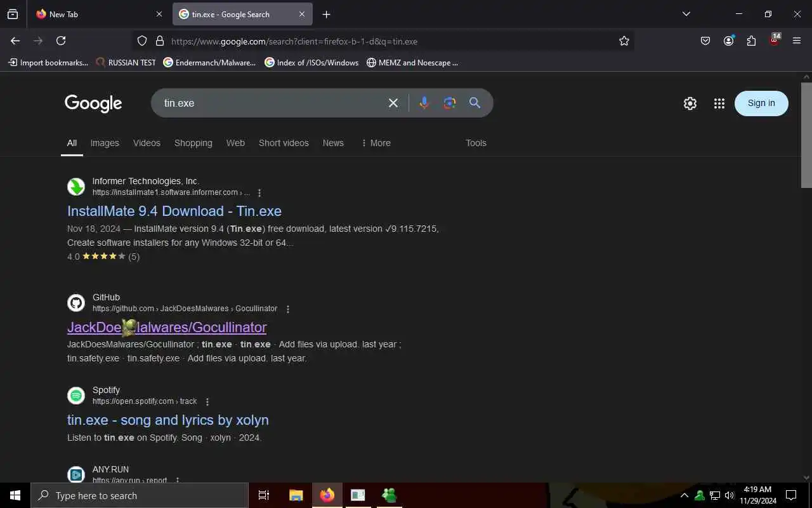Switch to Web results tab
Image resolution: width=812 pixels, height=508 pixels.
(235, 143)
